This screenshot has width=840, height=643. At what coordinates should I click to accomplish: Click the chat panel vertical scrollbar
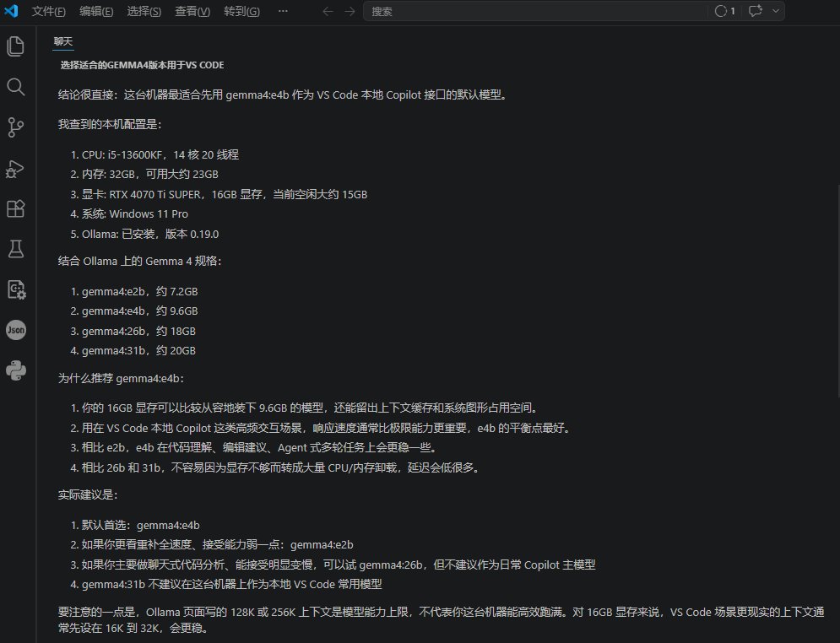click(x=837, y=292)
